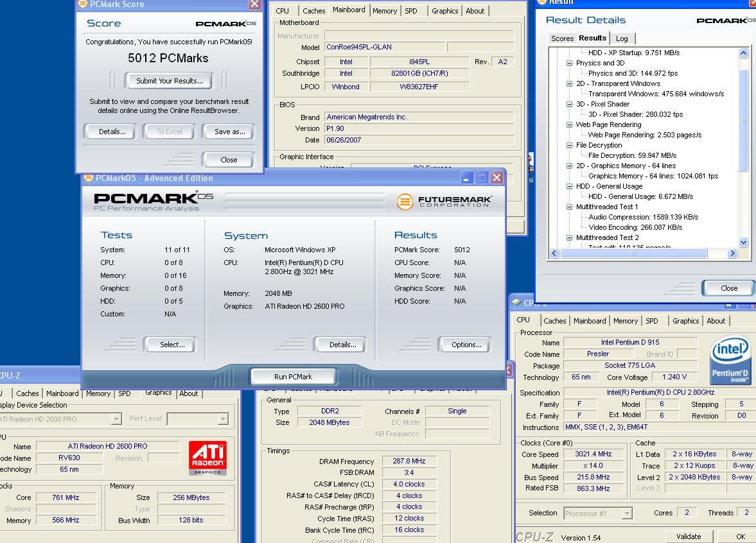The width and height of the screenshot is (756, 543).
Task: Open Mainboard tab in processor CPU-Z window
Action: [x=590, y=321]
